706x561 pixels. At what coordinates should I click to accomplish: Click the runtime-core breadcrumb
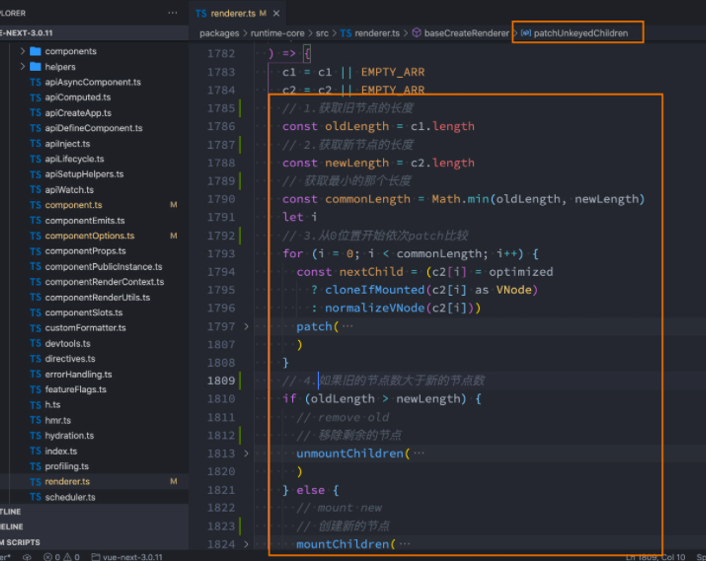pos(277,33)
